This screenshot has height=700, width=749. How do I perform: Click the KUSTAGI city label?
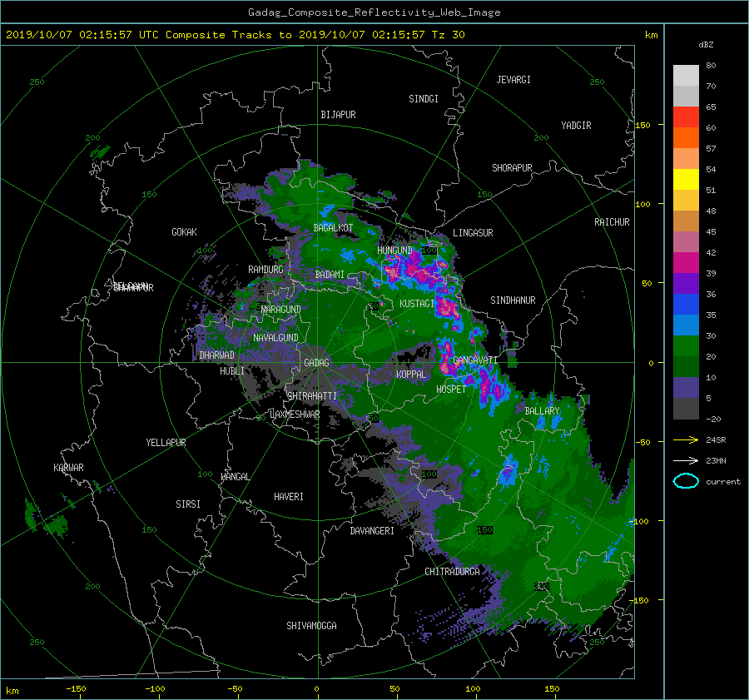click(x=417, y=304)
